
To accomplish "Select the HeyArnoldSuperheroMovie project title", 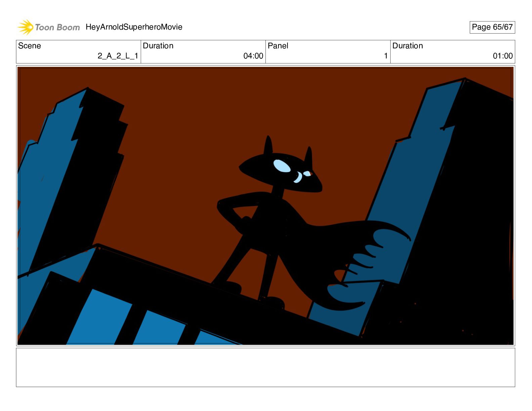I will [x=134, y=27].
